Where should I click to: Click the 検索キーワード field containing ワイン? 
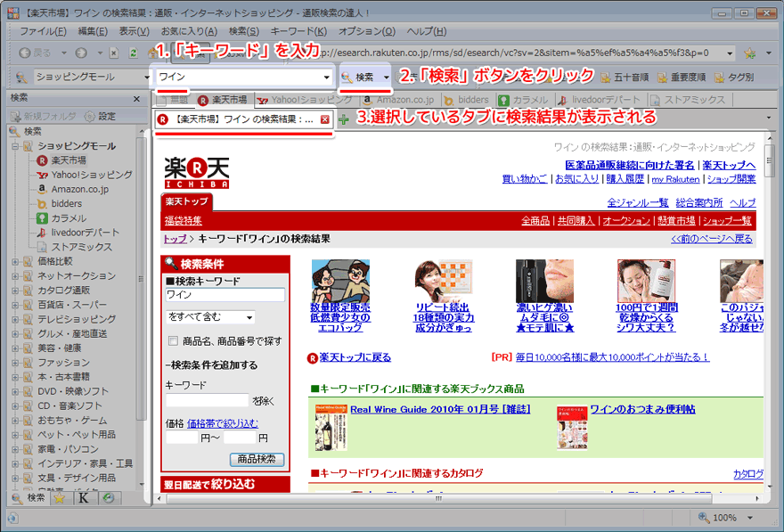click(x=225, y=295)
